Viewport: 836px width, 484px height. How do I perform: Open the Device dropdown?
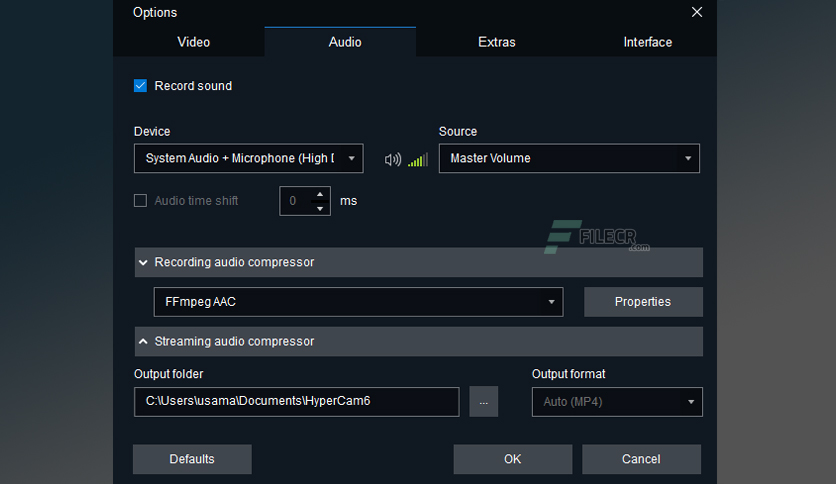click(x=248, y=158)
